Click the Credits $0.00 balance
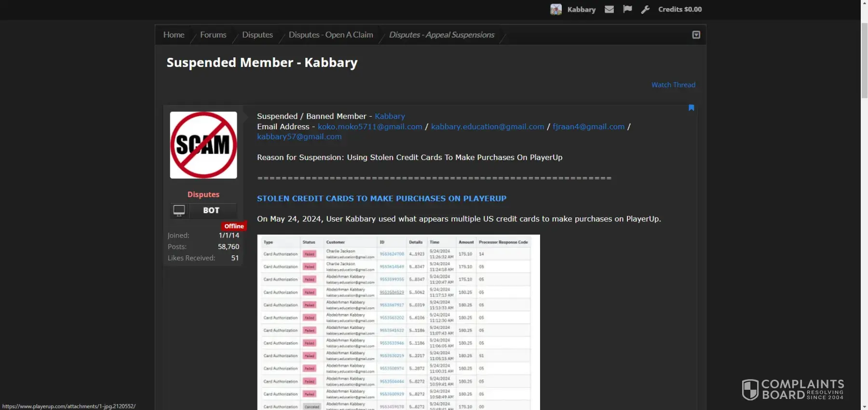The width and height of the screenshot is (868, 410). (680, 9)
